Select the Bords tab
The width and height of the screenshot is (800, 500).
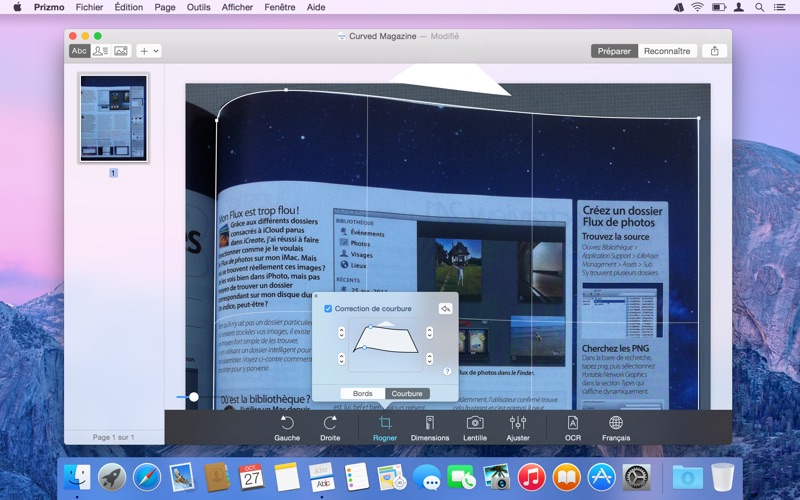coord(362,393)
